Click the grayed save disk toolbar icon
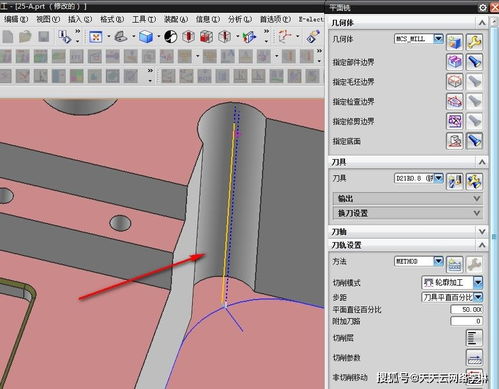The width and height of the screenshot is (499, 389). [44, 36]
